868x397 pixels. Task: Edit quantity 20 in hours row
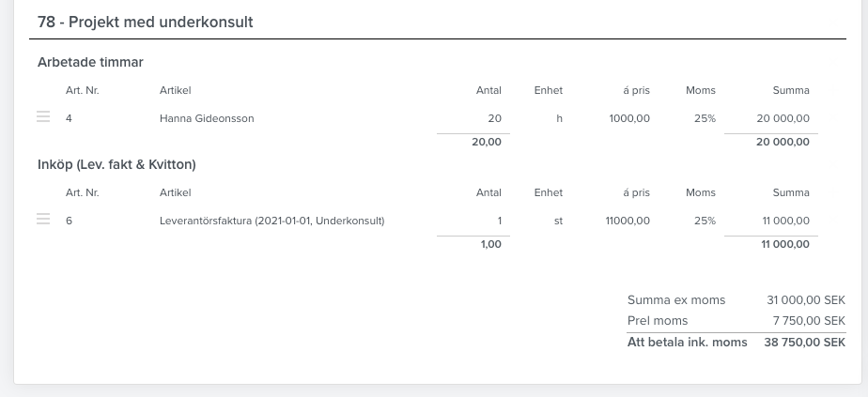coord(494,118)
